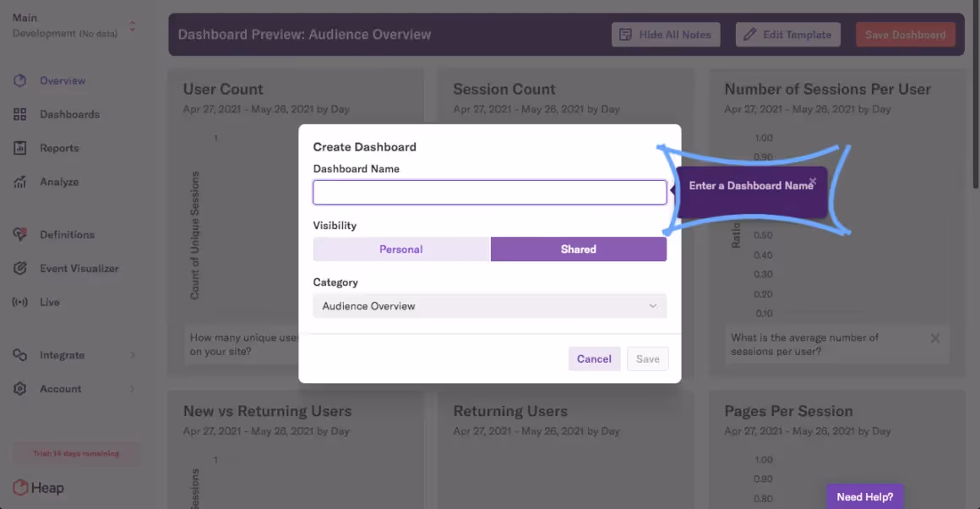
Task: Open Event Visualizer section
Action: 79,268
